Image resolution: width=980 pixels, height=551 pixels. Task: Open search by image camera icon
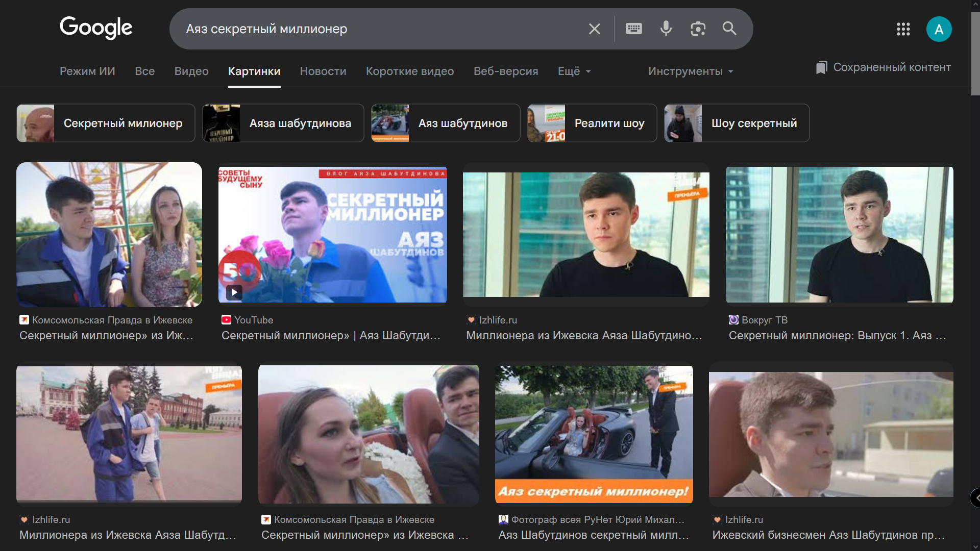pos(698,29)
